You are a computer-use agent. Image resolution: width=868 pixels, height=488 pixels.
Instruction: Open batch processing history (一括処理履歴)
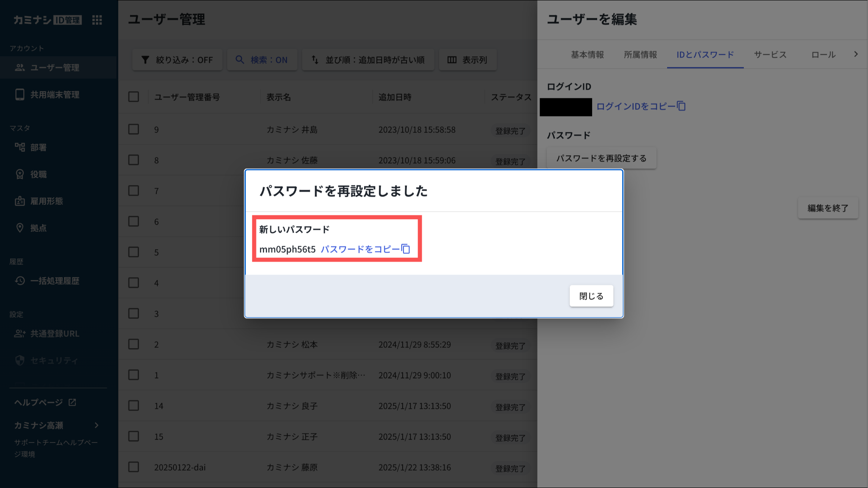pyautogui.click(x=54, y=281)
